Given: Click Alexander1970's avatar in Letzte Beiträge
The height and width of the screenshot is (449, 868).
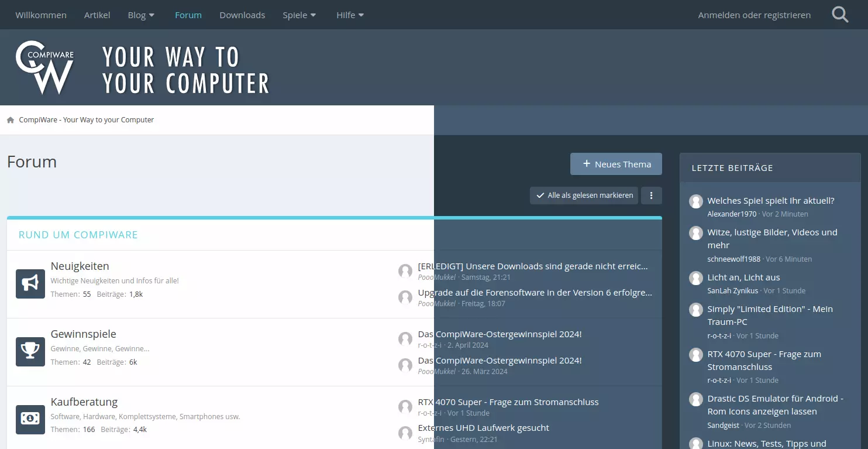Looking at the screenshot, I should tap(696, 201).
